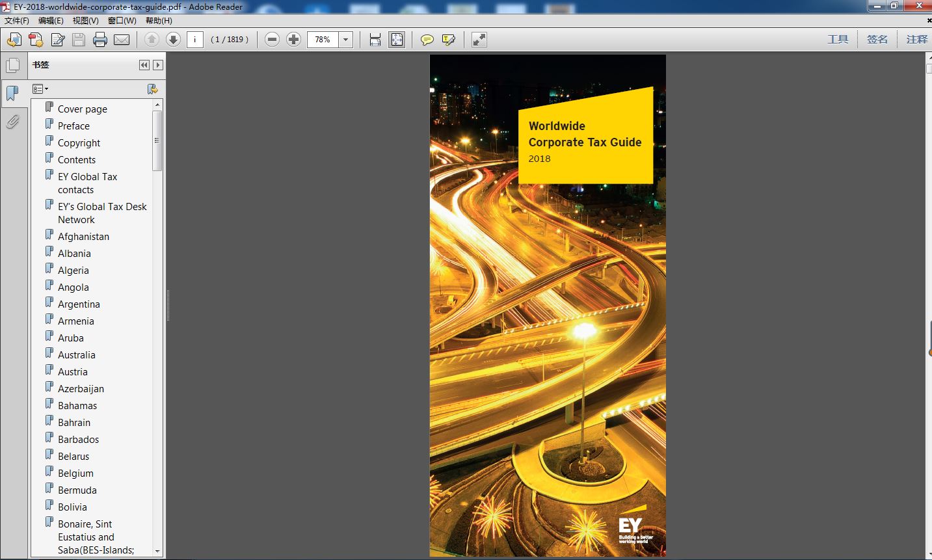Jump to the Afghanistan bookmark

pyautogui.click(x=83, y=237)
